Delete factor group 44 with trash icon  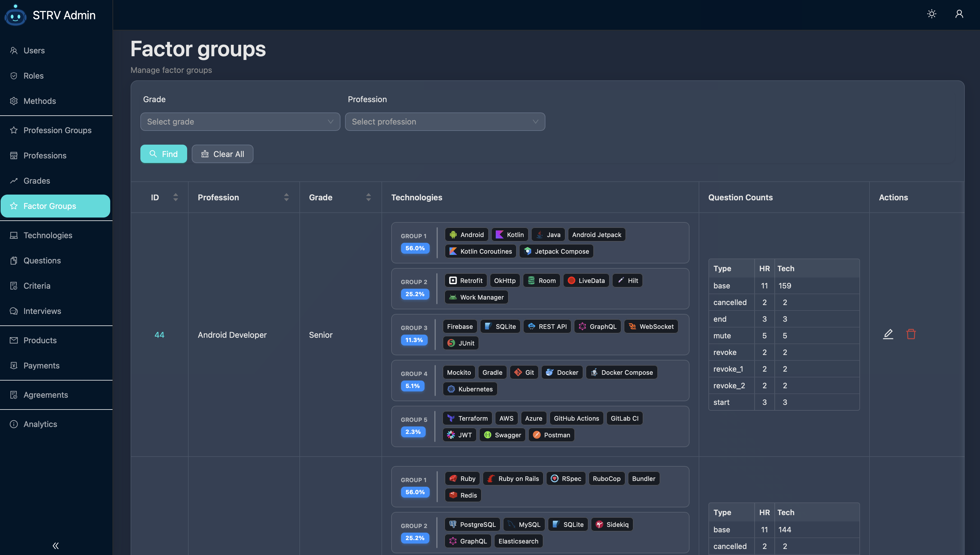point(911,334)
